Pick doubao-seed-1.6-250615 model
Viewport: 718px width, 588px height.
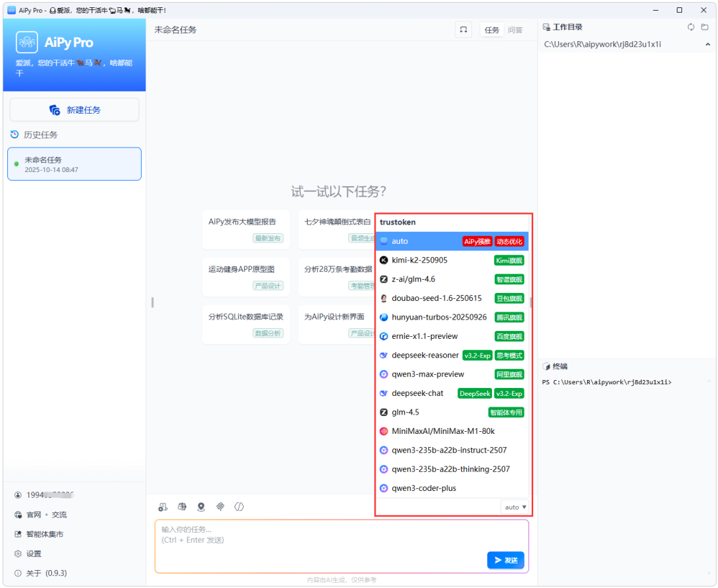pos(452,298)
